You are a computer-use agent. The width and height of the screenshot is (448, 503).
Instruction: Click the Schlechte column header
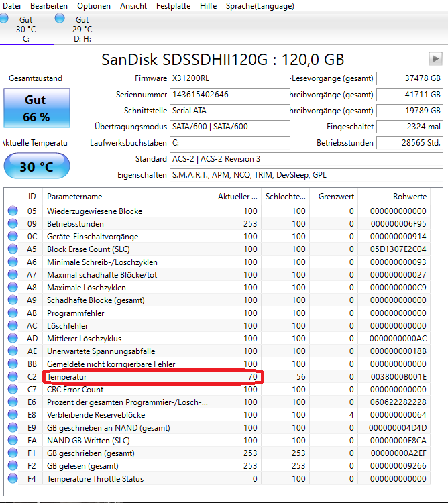pyautogui.click(x=286, y=197)
